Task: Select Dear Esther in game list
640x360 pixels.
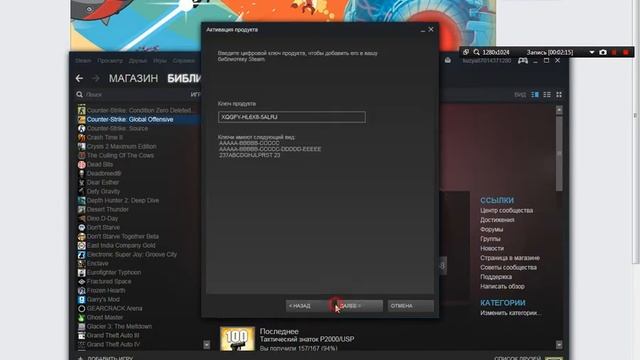Action: pyautogui.click(x=138, y=182)
